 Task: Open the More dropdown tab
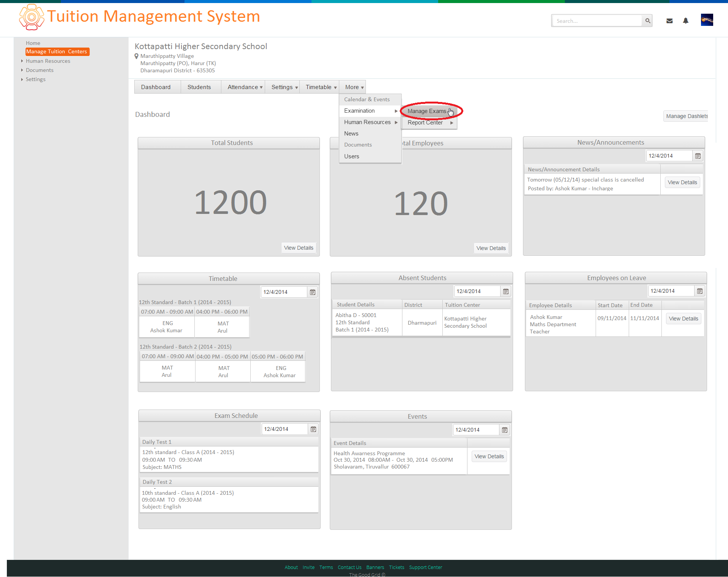(x=353, y=87)
